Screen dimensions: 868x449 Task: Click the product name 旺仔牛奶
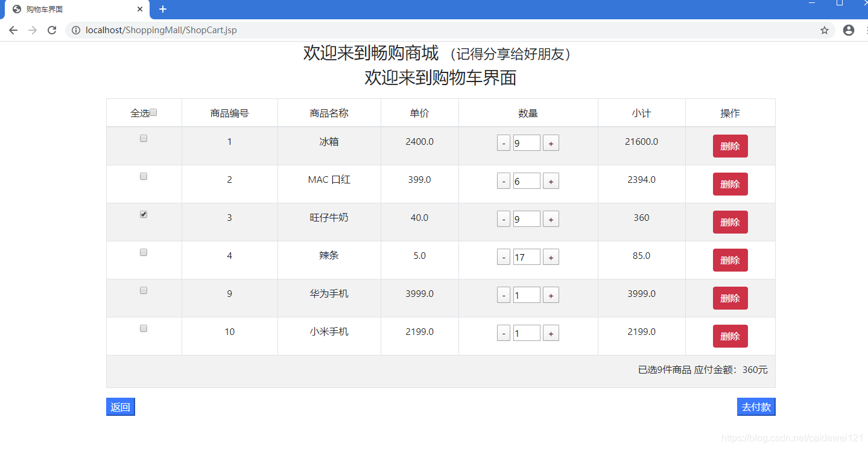tap(329, 218)
